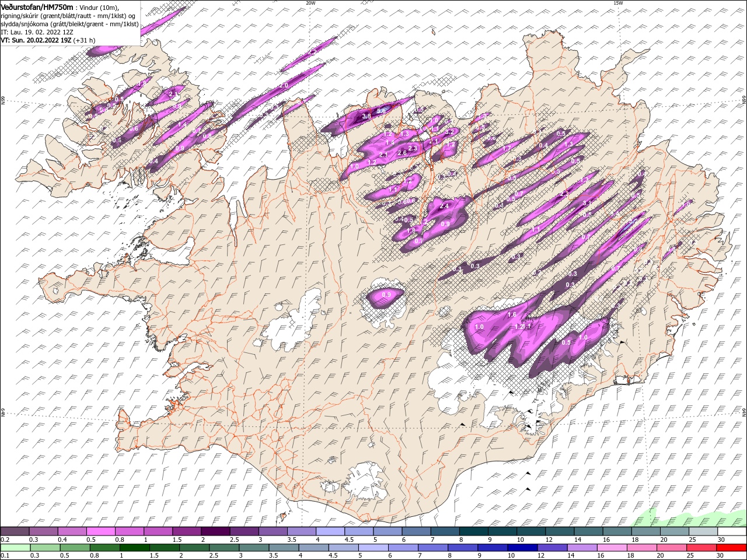Screen dimensions: 747x560
Task: Click the '3.8' precipitation value on the map
Action: click(366, 117)
